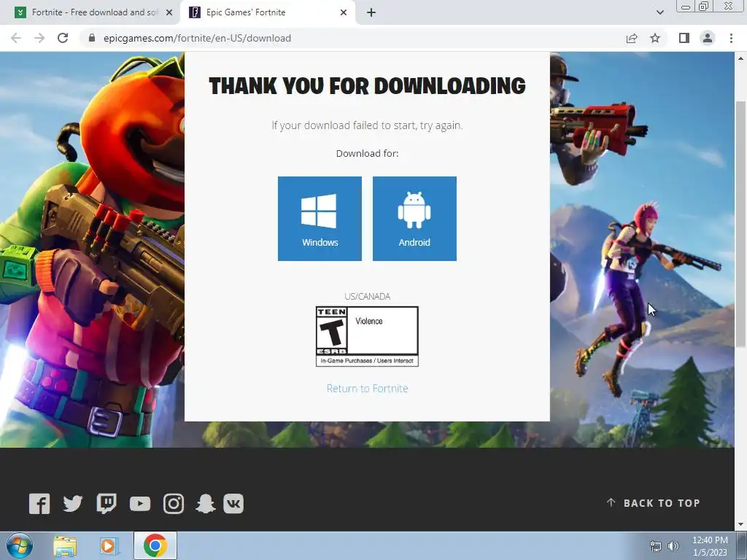
Task: Launch Windows Media Player from taskbar
Action: (109, 545)
